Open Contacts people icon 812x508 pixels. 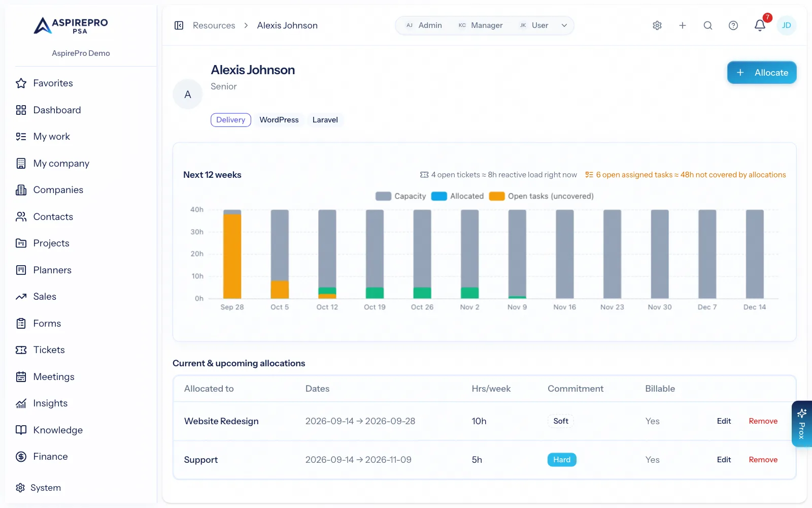21,217
